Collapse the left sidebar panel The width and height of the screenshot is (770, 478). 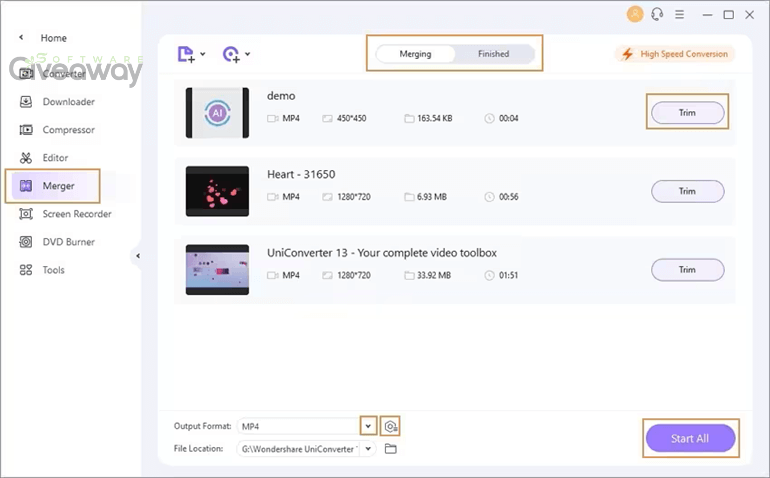click(x=138, y=256)
